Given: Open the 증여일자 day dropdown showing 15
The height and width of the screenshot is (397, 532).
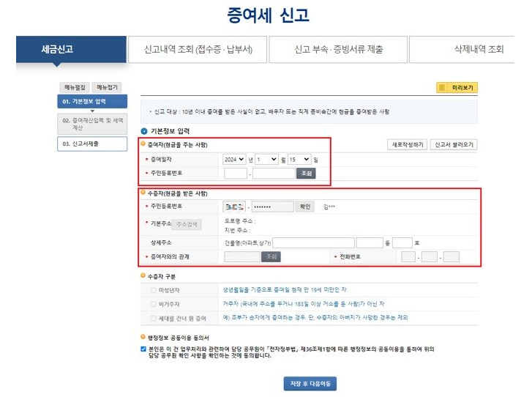Looking at the screenshot, I should point(299,159).
